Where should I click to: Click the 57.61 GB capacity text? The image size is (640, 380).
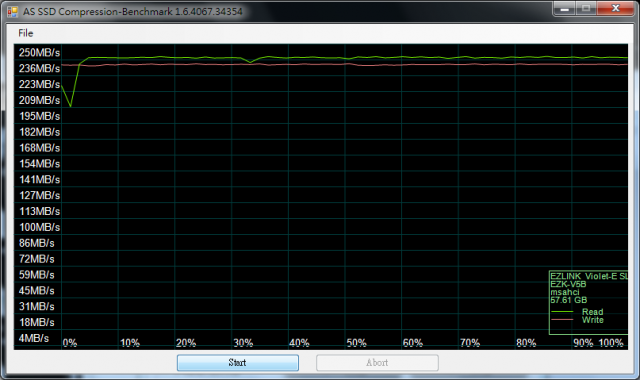[569, 300]
